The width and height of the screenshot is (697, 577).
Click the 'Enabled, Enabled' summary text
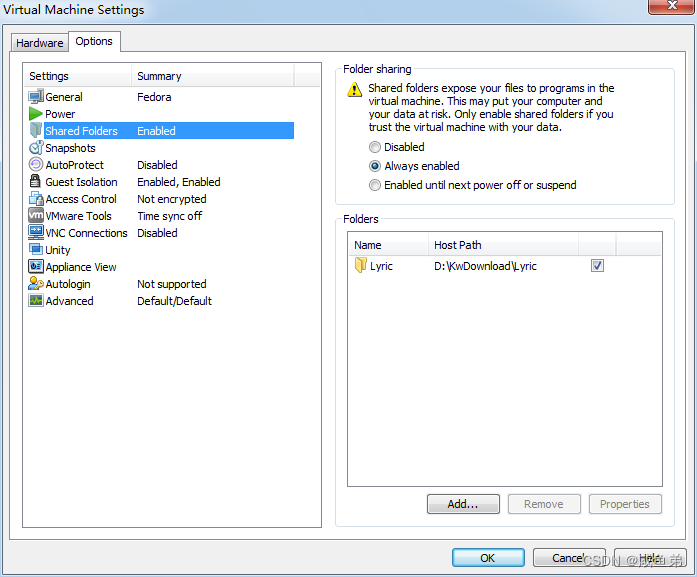(x=179, y=182)
